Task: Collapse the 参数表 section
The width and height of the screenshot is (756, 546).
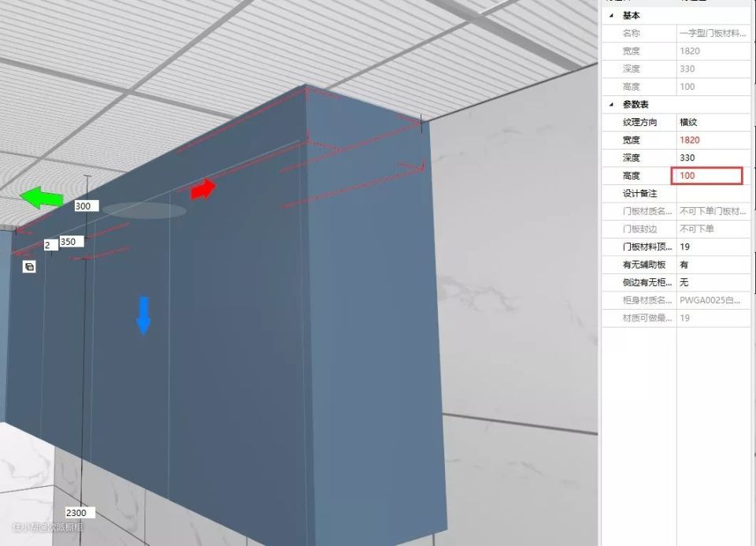Action: tap(611, 105)
